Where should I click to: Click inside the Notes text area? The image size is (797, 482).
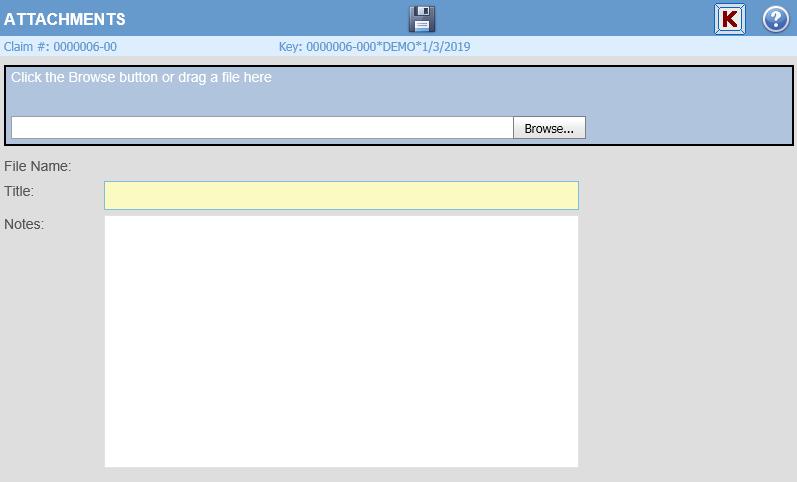pos(341,341)
